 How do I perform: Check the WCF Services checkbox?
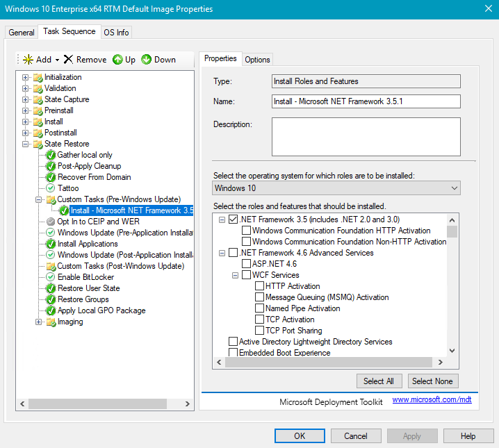(246, 275)
